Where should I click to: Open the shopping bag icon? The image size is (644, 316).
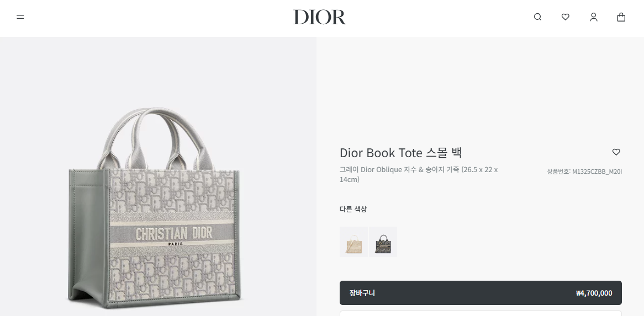pos(621,17)
